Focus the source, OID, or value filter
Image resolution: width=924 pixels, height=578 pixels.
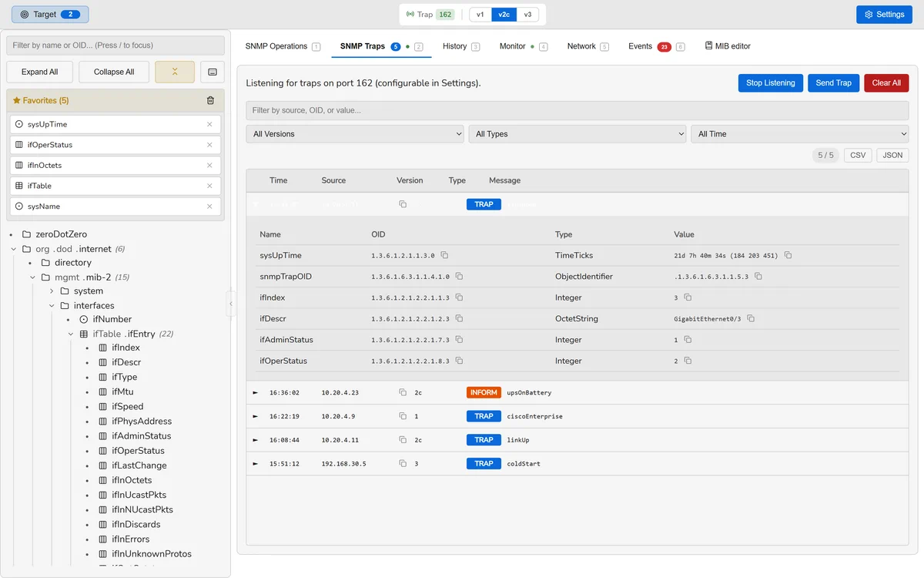click(577, 110)
